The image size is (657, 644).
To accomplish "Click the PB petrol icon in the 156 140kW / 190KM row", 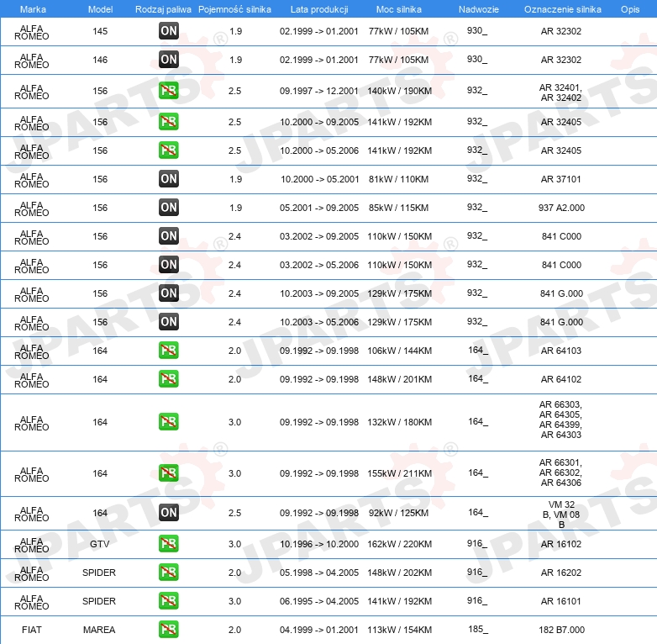I will click(169, 91).
